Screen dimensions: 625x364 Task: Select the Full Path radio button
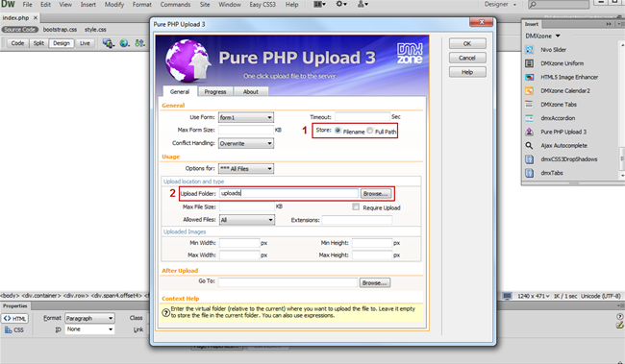tap(370, 131)
